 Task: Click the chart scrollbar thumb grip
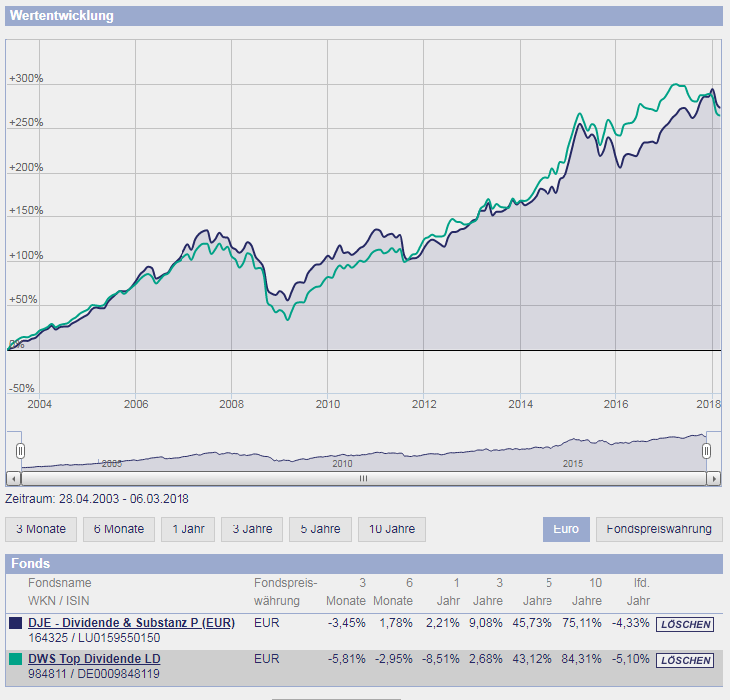[364, 478]
